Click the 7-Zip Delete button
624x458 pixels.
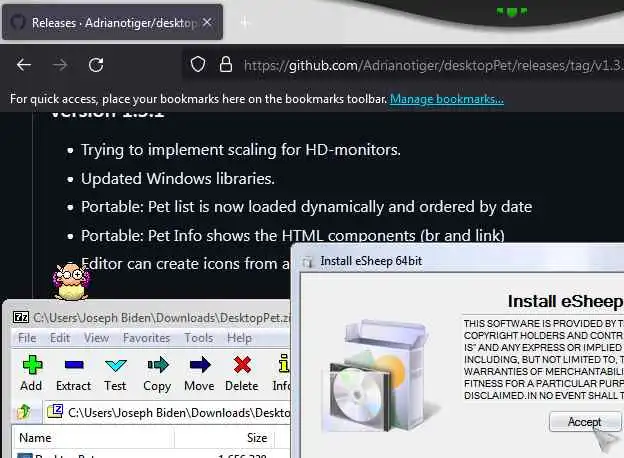[242, 373]
